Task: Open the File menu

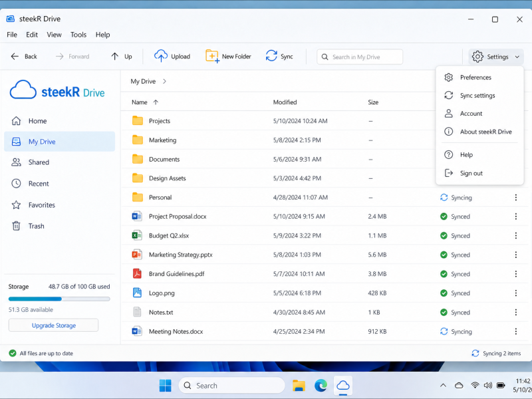Action: click(x=12, y=35)
